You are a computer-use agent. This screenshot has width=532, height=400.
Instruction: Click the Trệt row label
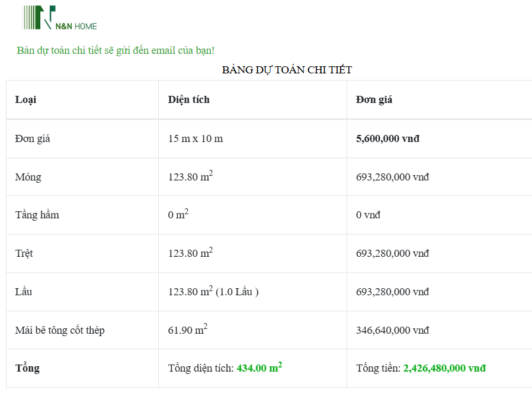(24, 253)
